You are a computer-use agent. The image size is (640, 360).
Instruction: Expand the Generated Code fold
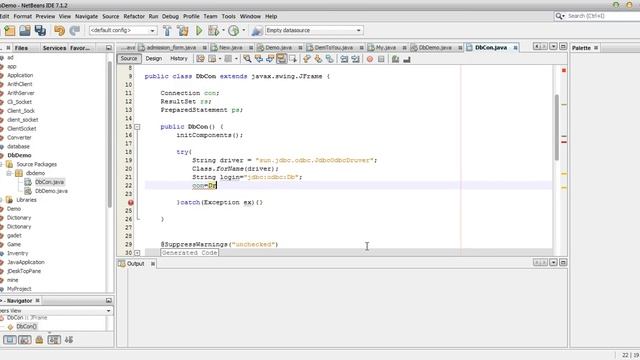(x=138, y=253)
